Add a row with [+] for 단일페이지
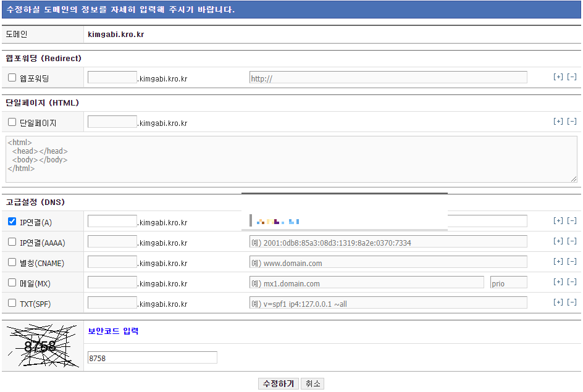This screenshot has width=583, height=392. pyautogui.click(x=558, y=122)
